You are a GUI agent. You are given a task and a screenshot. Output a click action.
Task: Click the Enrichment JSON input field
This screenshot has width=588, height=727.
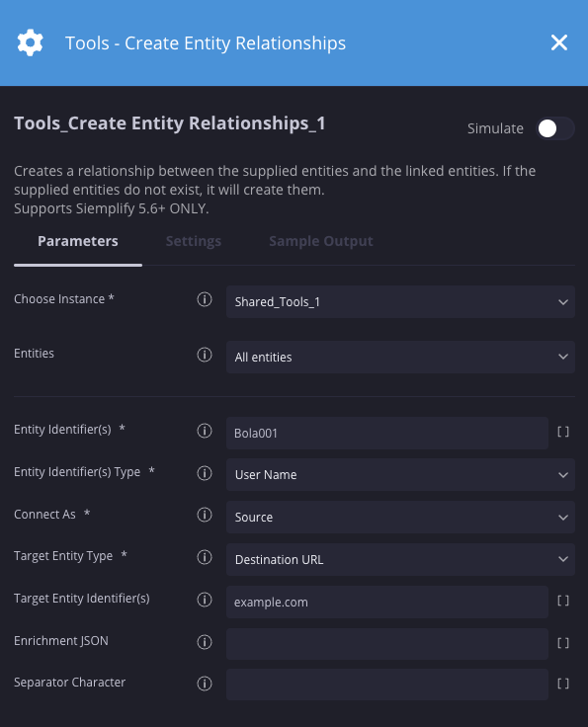tap(387, 644)
